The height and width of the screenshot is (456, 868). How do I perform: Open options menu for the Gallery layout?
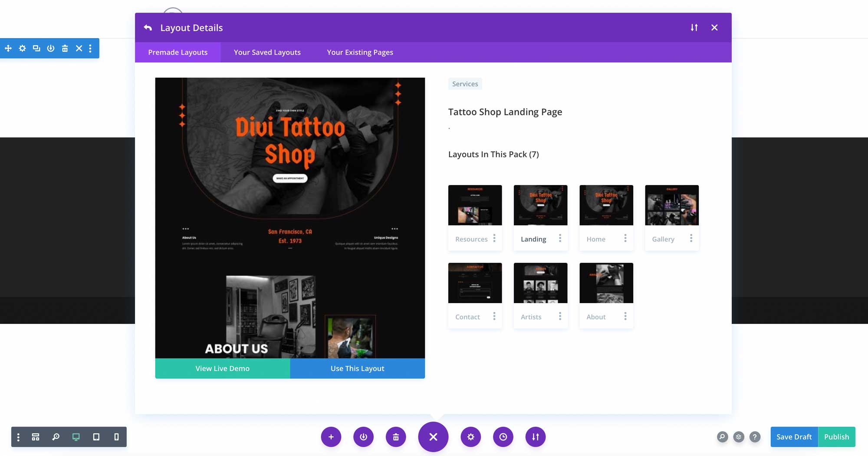coord(691,238)
